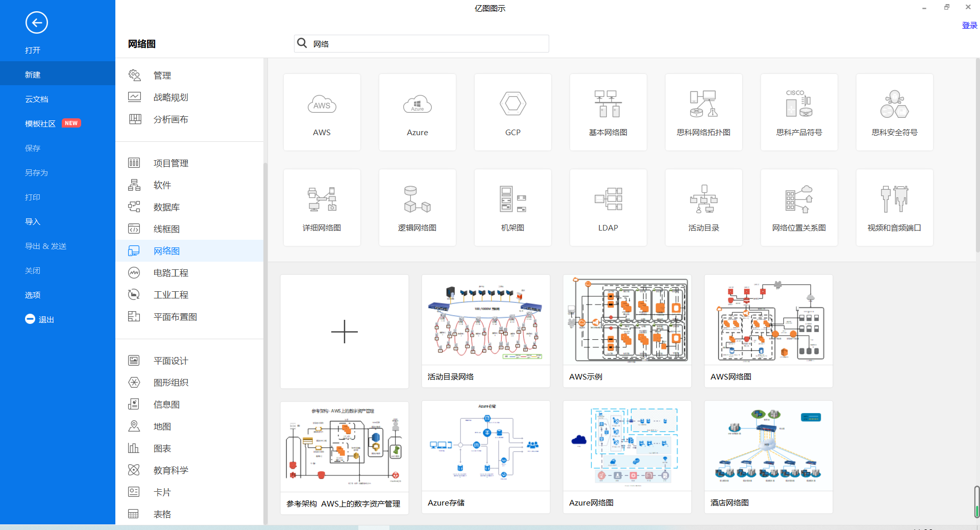
Task: Open the 酒店网络图 template thumbnail
Action: [x=769, y=458]
